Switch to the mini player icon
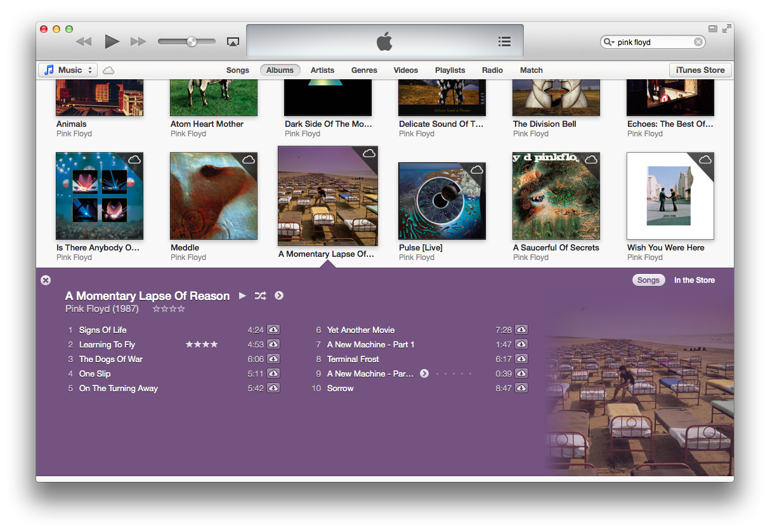770x532 pixels. pyautogui.click(x=713, y=29)
